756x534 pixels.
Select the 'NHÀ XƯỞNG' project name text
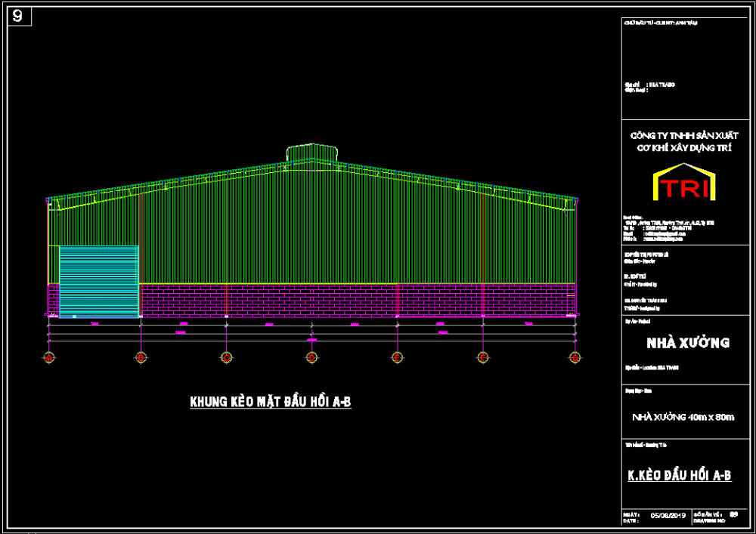point(688,343)
